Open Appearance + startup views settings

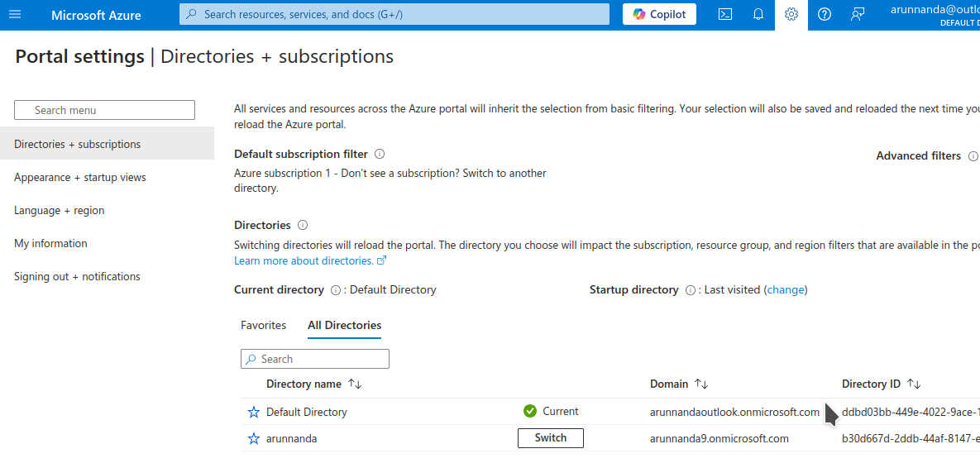tap(79, 177)
